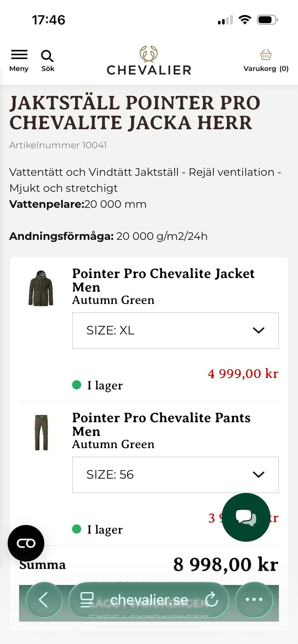The height and width of the screenshot is (644, 298).
Task: Tap the Varukorg (0) label
Action: [266, 69]
